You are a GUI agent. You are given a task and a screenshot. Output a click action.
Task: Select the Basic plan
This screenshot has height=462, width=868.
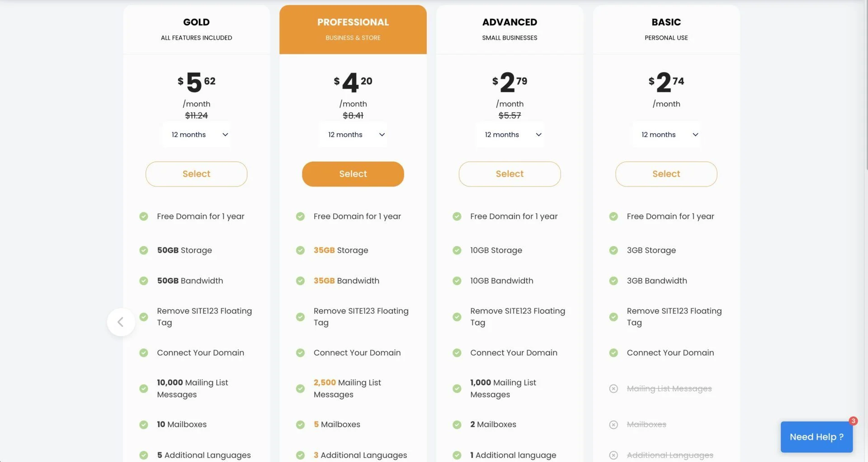click(x=666, y=174)
